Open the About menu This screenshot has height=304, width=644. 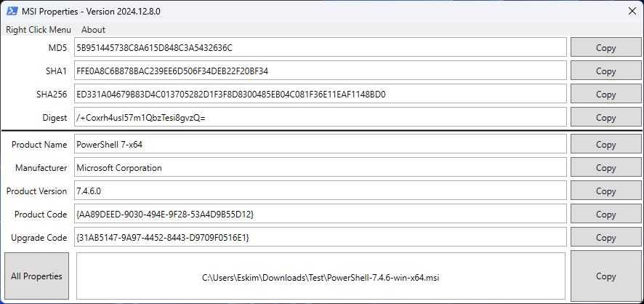pyautogui.click(x=93, y=30)
